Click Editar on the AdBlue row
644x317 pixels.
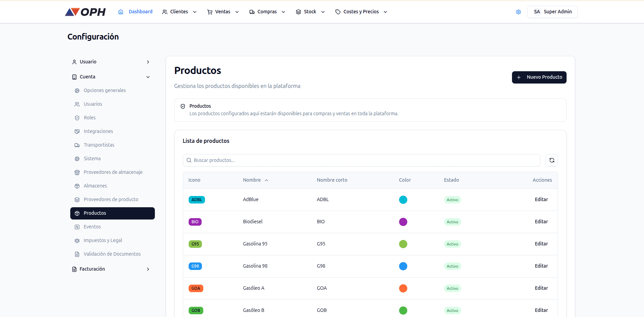click(541, 199)
